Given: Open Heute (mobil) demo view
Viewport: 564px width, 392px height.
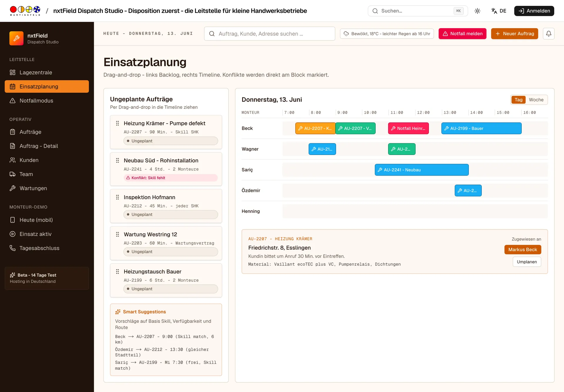Looking at the screenshot, I should 47,220.
